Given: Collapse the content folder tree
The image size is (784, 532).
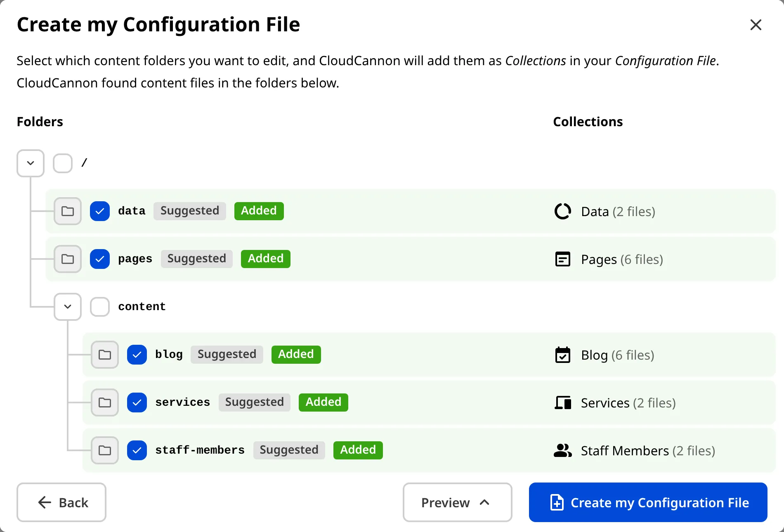Looking at the screenshot, I should pyautogui.click(x=67, y=306).
